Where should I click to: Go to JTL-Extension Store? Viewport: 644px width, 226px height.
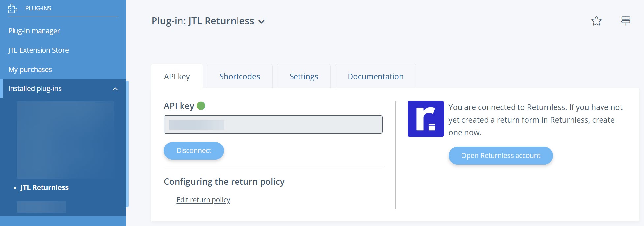coord(39,50)
